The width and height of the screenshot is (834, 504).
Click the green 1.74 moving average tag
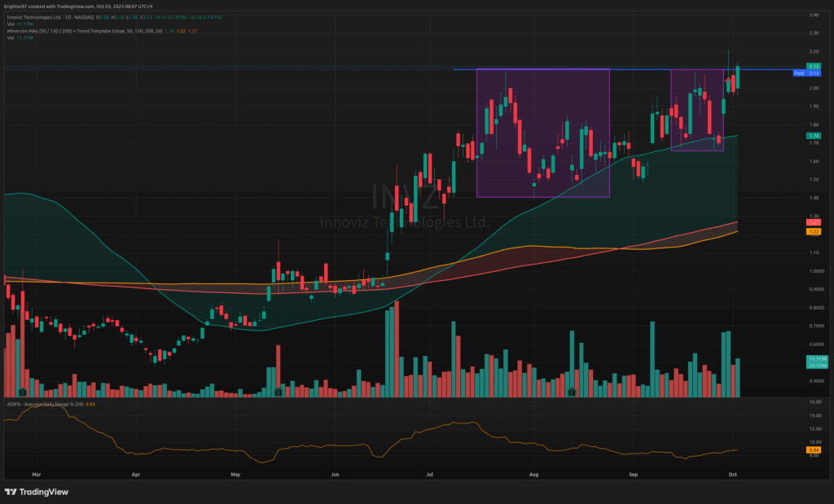813,135
